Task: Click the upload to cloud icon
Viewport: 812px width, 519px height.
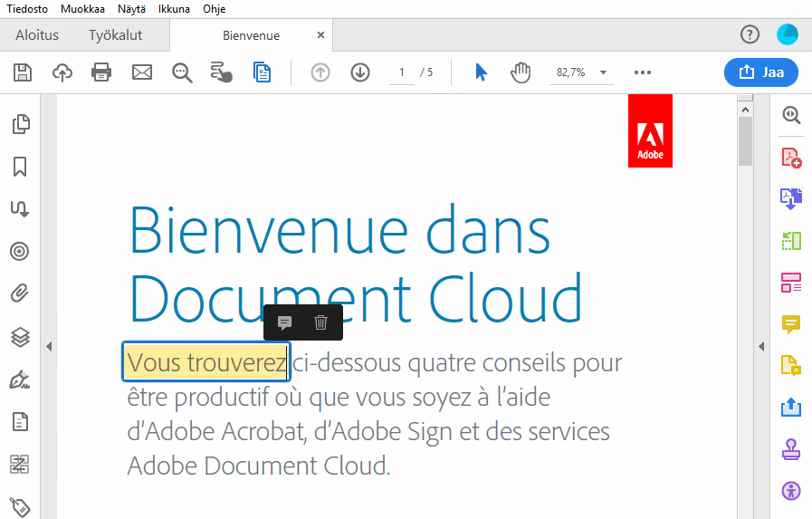Action: 62,72
